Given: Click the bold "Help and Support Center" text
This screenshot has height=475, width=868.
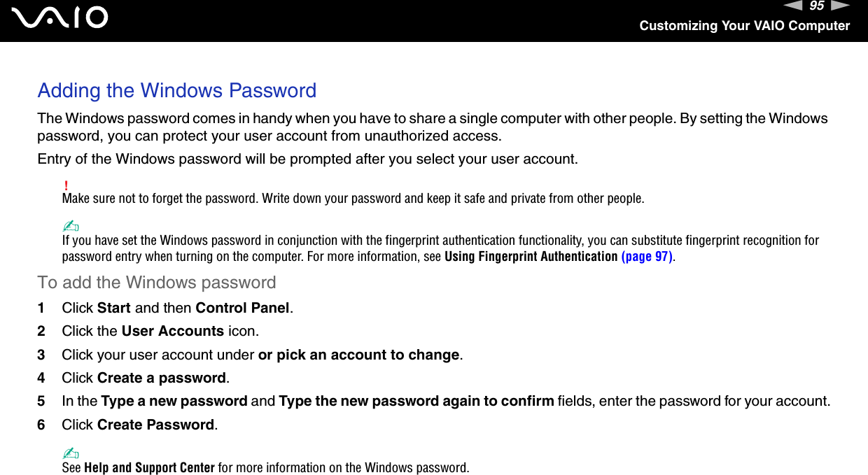Looking at the screenshot, I should [149, 467].
